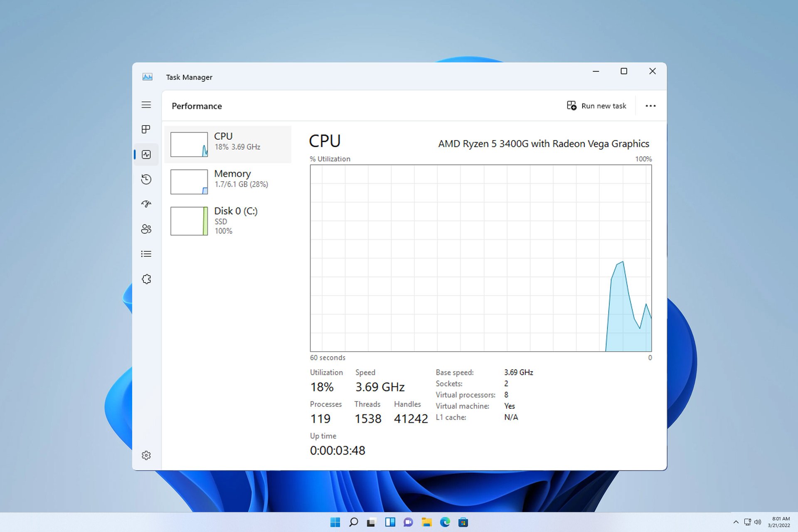Click the 18% utilization value
The width and height of the screenshot is (798, 532).
coord(322,387)
